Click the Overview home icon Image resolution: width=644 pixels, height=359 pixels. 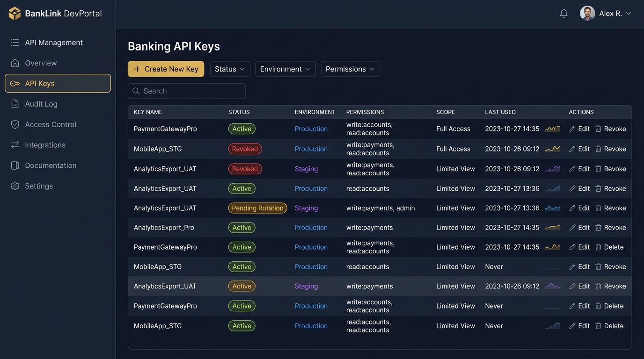point(15,63)
